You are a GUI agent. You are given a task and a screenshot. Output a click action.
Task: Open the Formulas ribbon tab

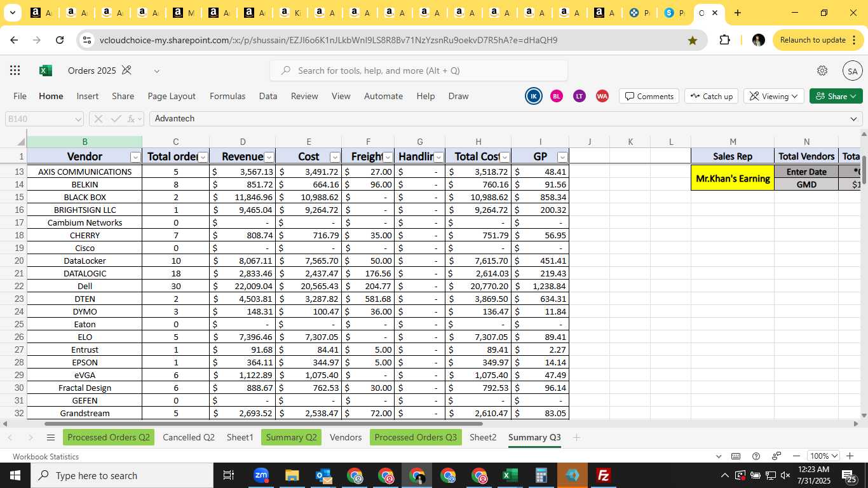pyautogui.click(x=227, y=96)
